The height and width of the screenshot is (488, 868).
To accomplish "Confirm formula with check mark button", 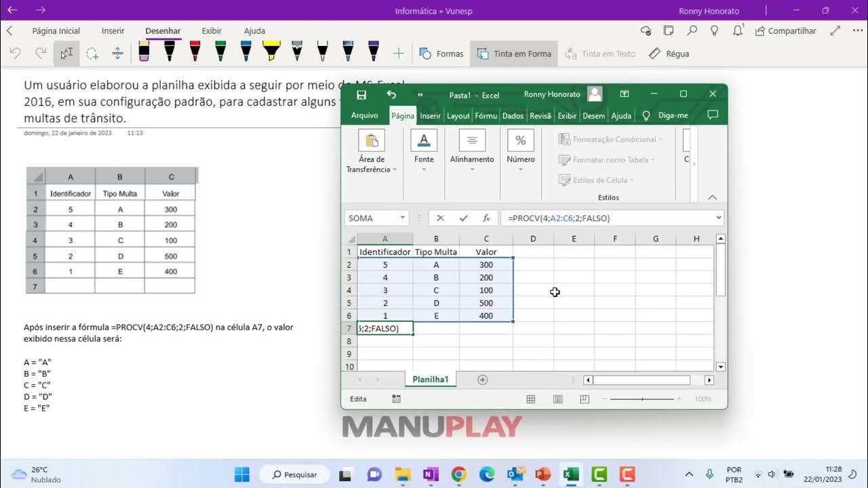I will pyautogui.click(x=464, y=218).
